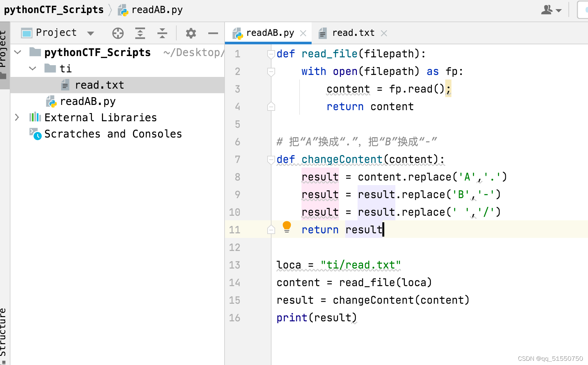
Task: Click the intention lightbulb on line 11
Action: point(287,227)
